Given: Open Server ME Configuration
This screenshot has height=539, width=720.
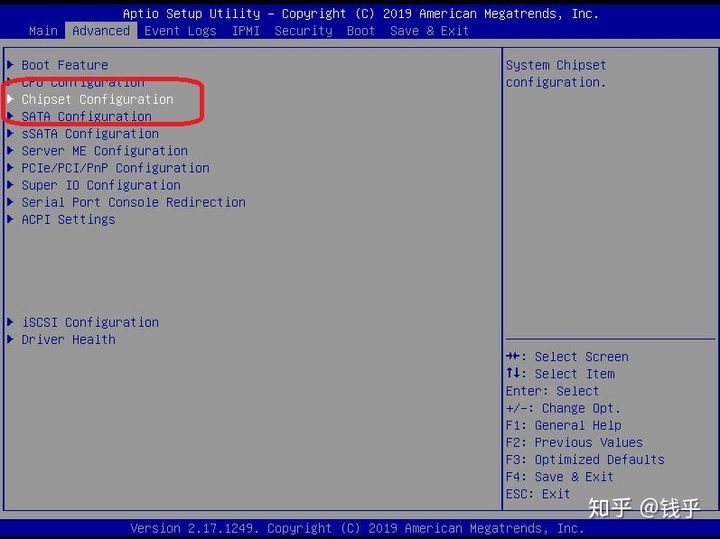Looking at the screenshot, I should click(x=104, y=151).
